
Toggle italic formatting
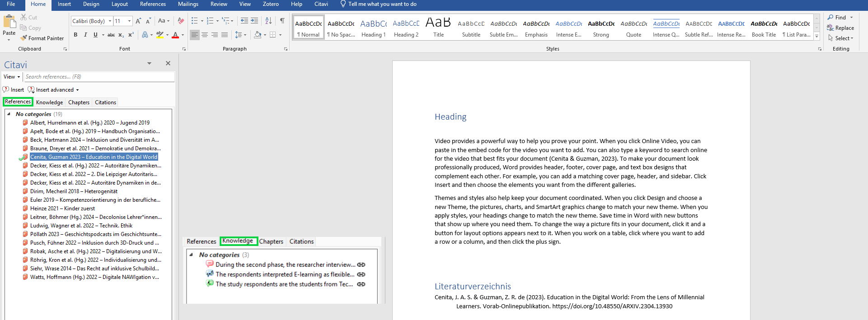85,35
